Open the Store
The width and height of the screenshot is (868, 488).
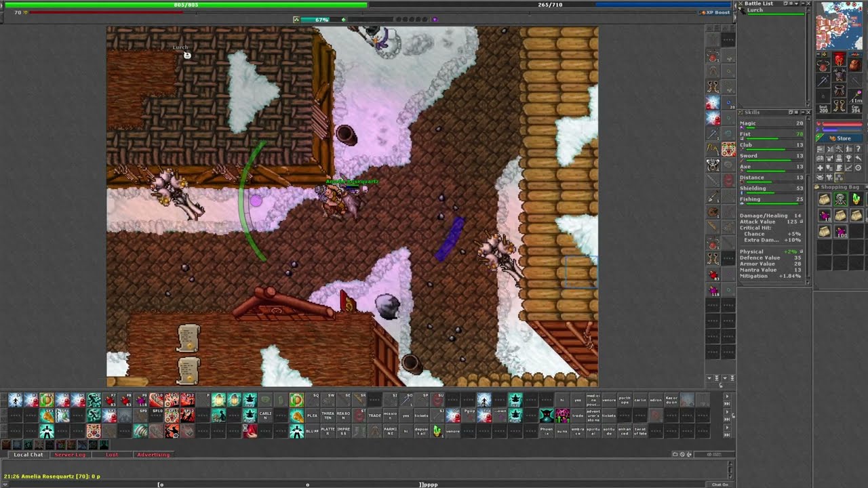coord(839,138)
